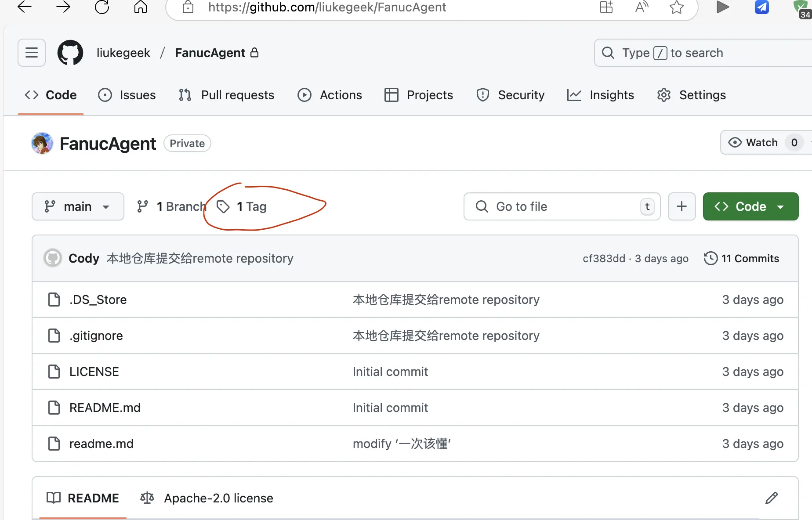The image size is (812, 520).
Task: Click the repository owner avatar
Action: tap(42, 143)
